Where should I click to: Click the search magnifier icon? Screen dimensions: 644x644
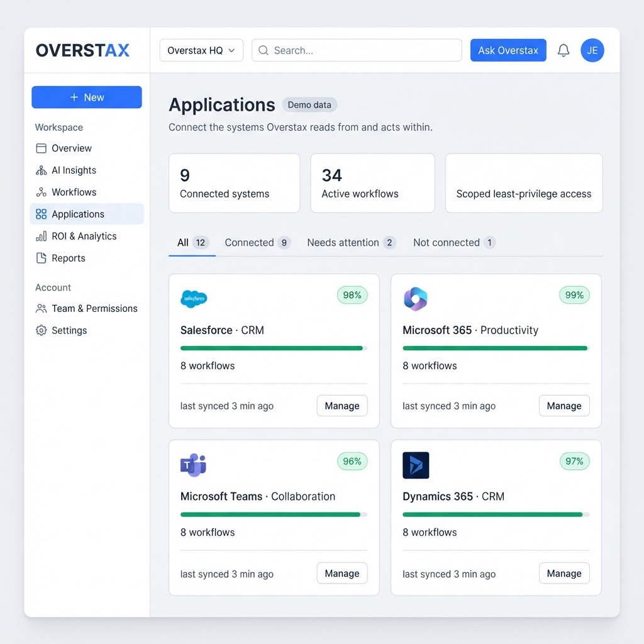tap(264, 50)
